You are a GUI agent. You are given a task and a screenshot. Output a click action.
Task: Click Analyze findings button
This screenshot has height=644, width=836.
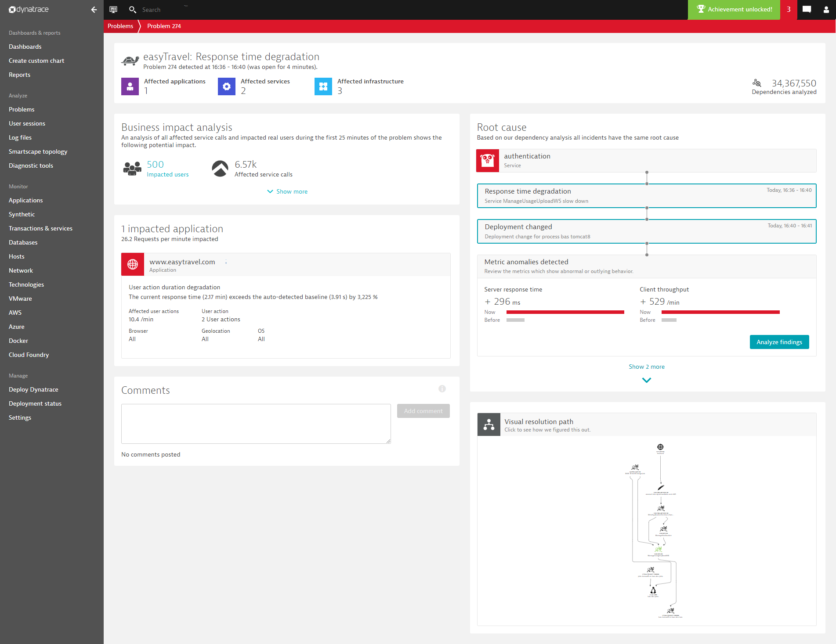tap(779, 342)
